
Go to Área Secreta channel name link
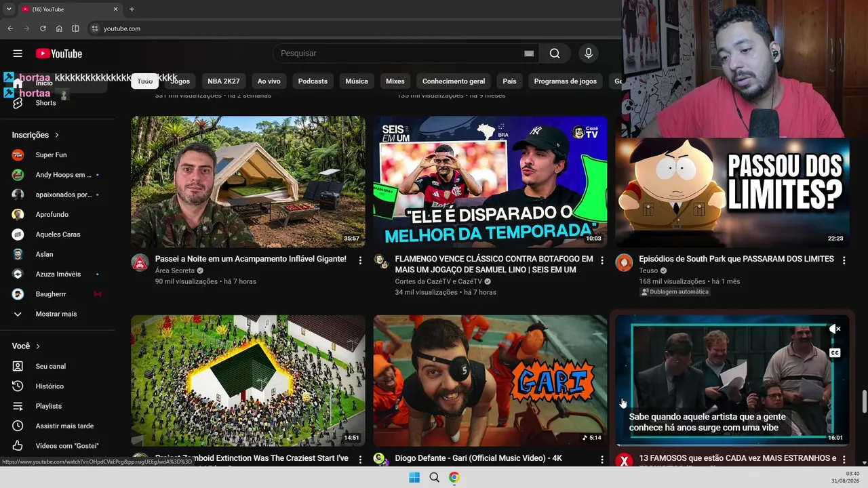pos(175,270)
